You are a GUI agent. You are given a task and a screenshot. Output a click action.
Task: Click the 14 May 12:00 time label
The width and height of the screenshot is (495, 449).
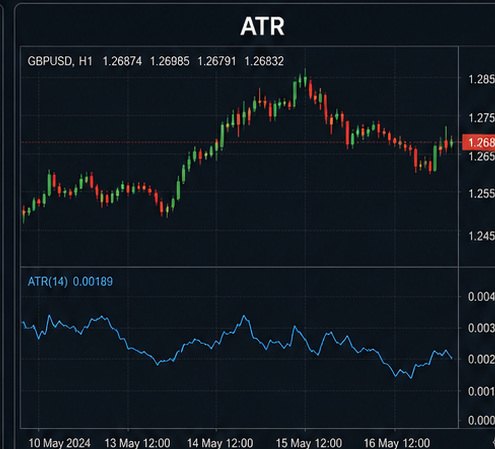[220, 443]
